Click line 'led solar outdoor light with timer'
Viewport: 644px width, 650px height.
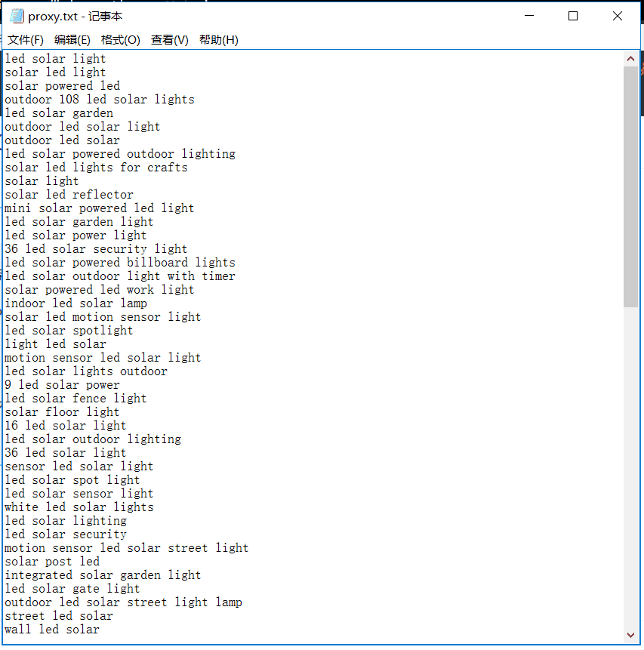[120, 276]
